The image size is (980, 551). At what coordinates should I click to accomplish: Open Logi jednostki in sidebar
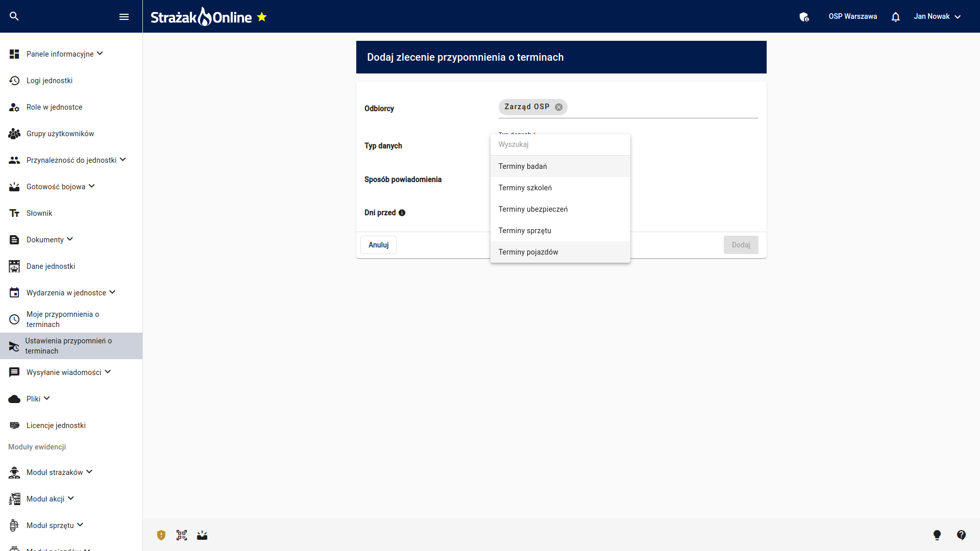tap(50, 81)
